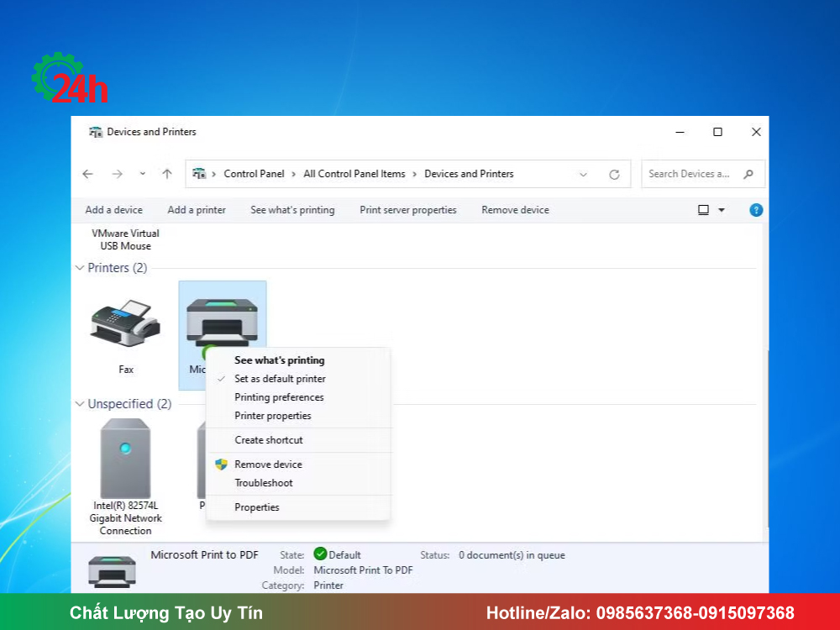
Task: Click the Search Devices input field
Action: click(x=703, y=174)
